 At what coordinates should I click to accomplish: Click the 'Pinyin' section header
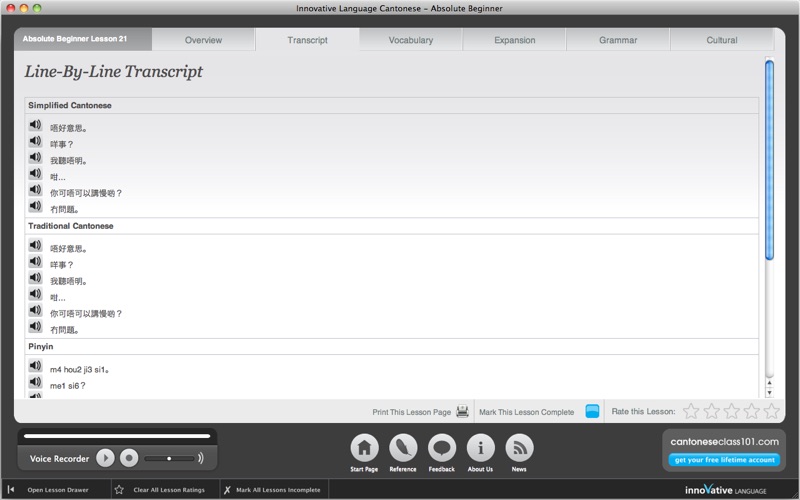41,346
